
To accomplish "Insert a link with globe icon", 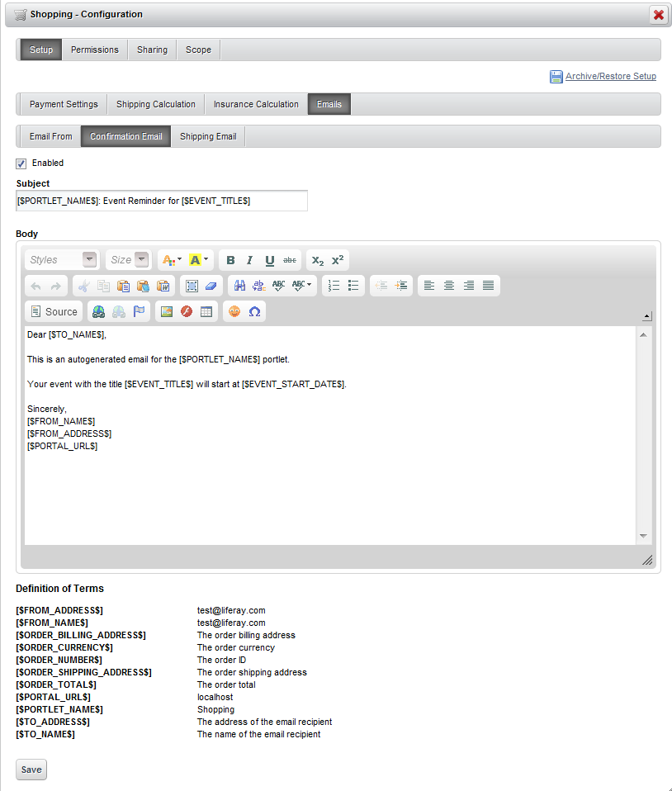I will click(99, 312).
